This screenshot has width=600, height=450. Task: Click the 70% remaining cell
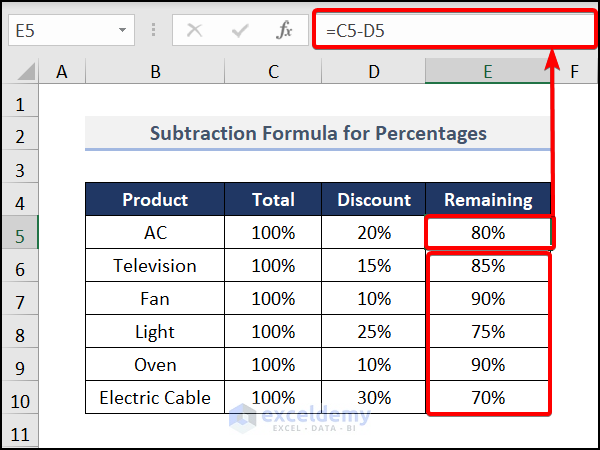click(x=488, y=398)
